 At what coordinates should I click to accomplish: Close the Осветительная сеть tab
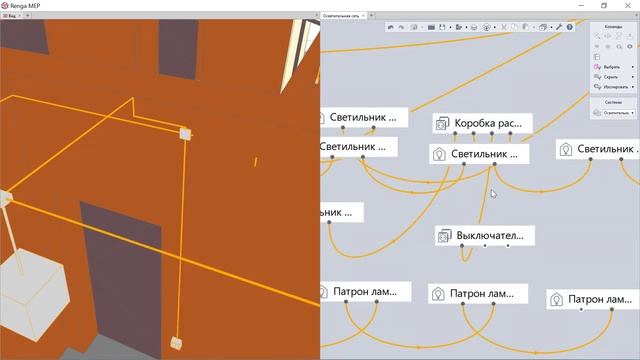363,16
